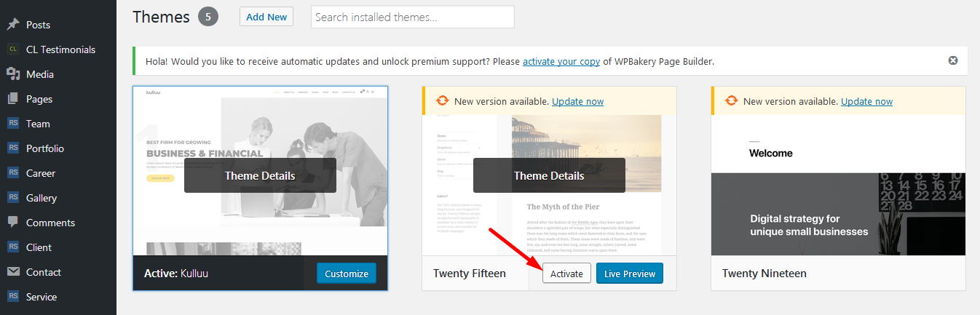The image size is (980, 315).
Task: Click the Pages icon in sidebar
Action: tap(12, 99)
